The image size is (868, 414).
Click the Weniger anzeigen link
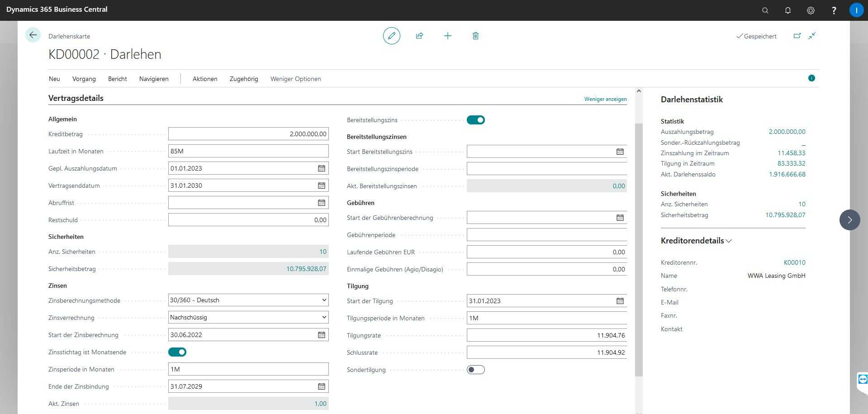(605, 99)
